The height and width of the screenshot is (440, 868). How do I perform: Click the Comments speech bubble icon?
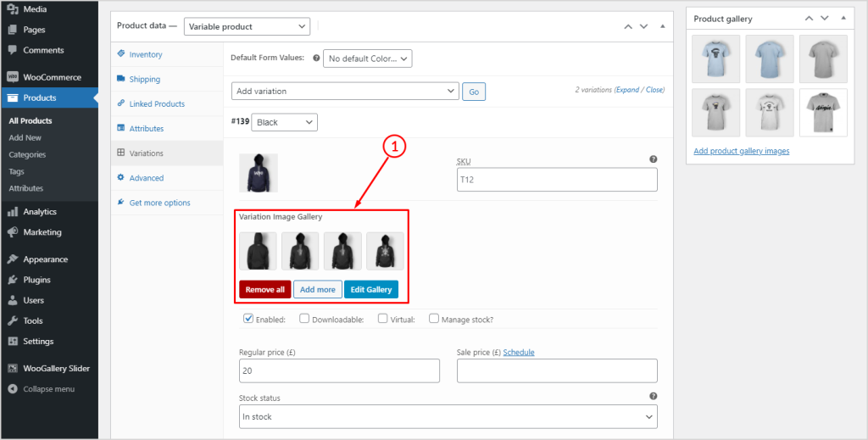point(13,50)
